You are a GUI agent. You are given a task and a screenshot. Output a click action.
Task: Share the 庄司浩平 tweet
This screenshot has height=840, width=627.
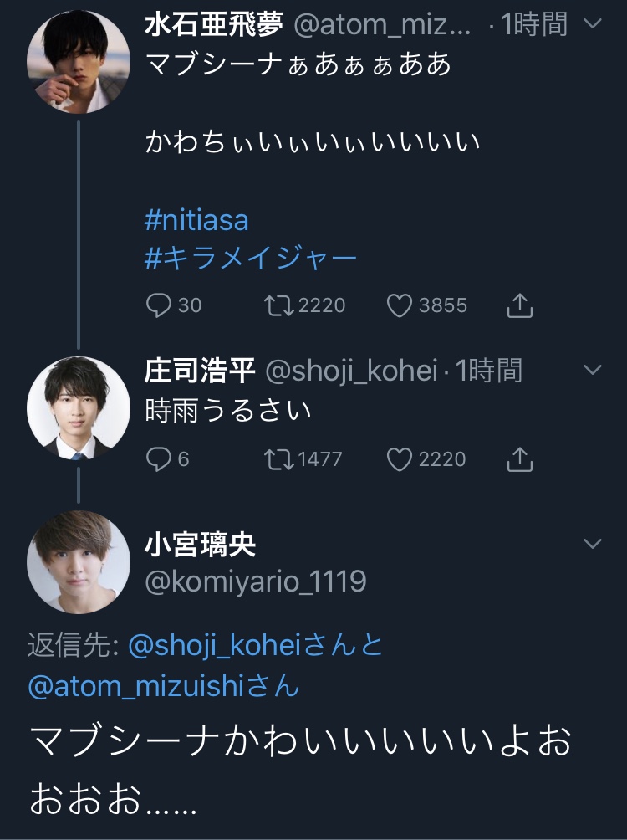[519, 458]
